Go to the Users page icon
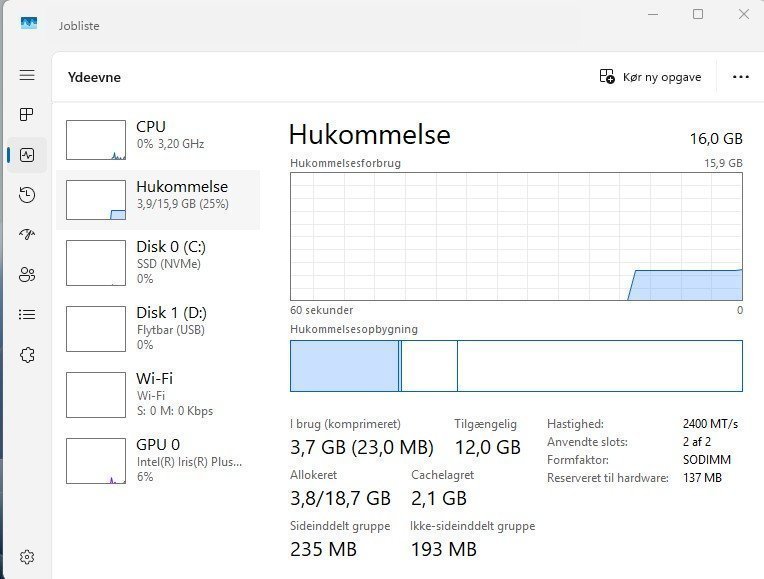Image resolution: width=764 pixels, height=579 pixels. point(27,275)
